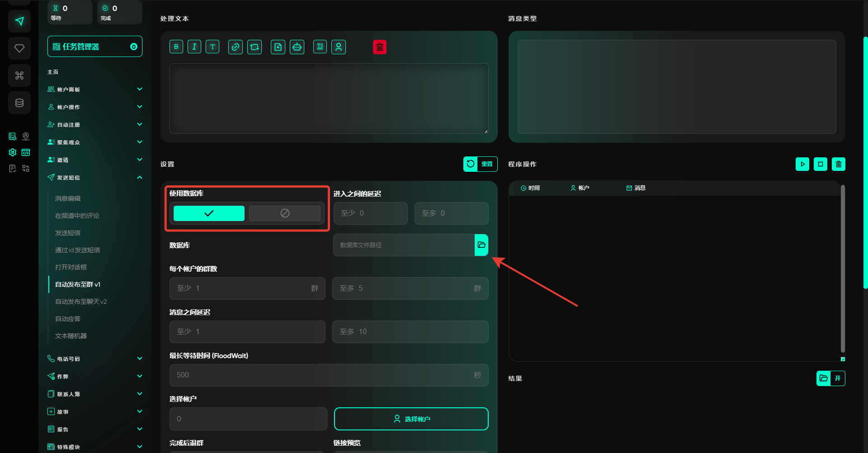
Task: Click the 选择帐户 button
Action: [x=411, y=419]
